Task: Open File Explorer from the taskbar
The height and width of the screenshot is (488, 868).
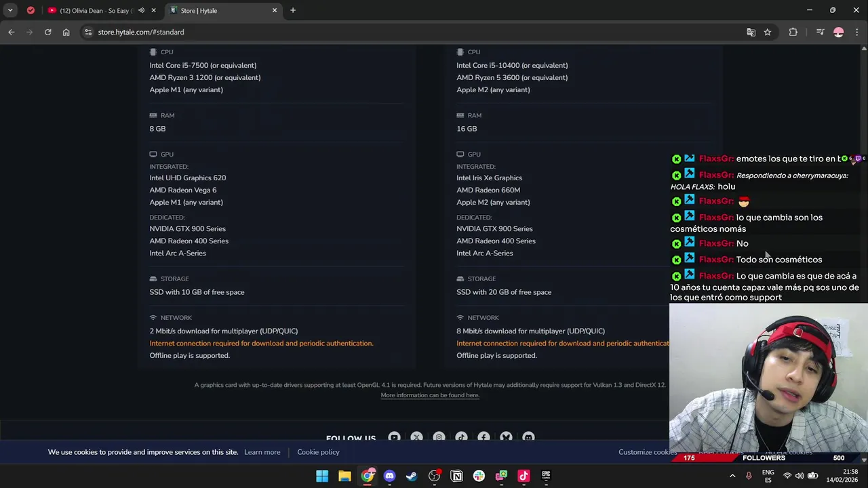Action: [x=344, y=476]
